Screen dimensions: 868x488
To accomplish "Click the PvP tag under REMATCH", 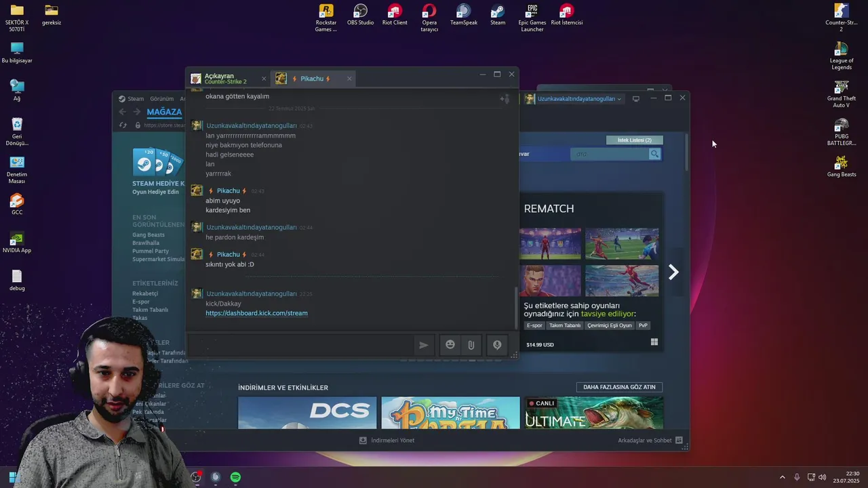I will pyautogui.click(x=643, y=325).
